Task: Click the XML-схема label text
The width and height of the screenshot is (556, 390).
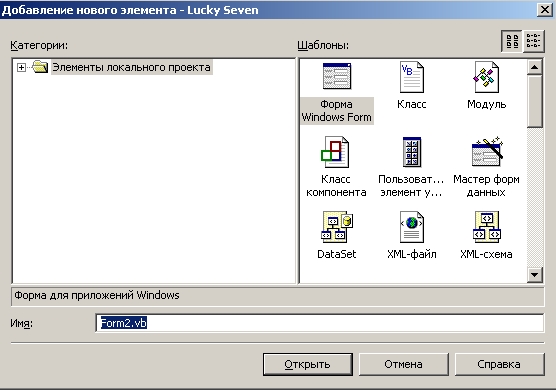Action: tap(486, 254)
